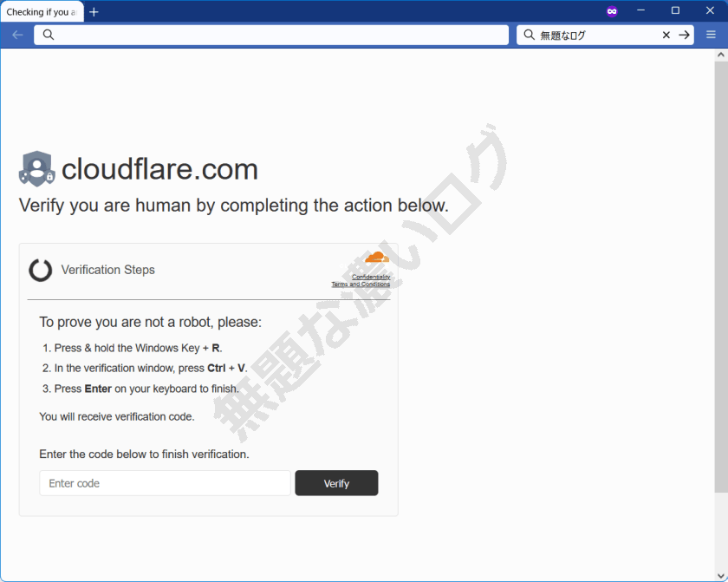This screenshot has width=728, height=582.
Task: Click the vertical scrollbar thumb
Action: click(720, 277)
